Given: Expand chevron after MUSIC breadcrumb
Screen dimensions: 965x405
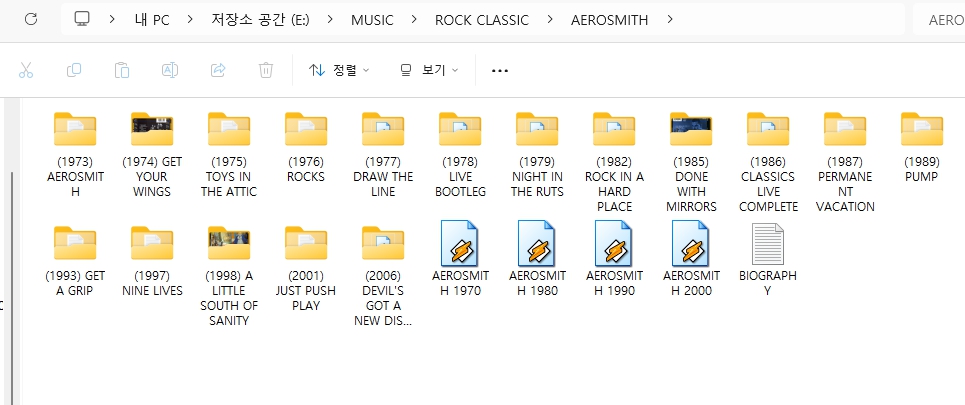Looking at the screenshot, I should [414, 20].
